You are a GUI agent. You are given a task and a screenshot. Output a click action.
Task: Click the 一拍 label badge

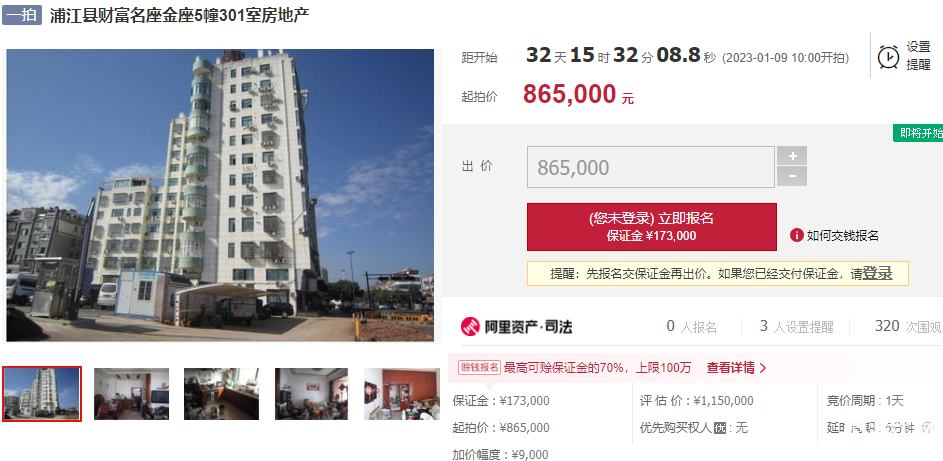click(x=22, y=14)
